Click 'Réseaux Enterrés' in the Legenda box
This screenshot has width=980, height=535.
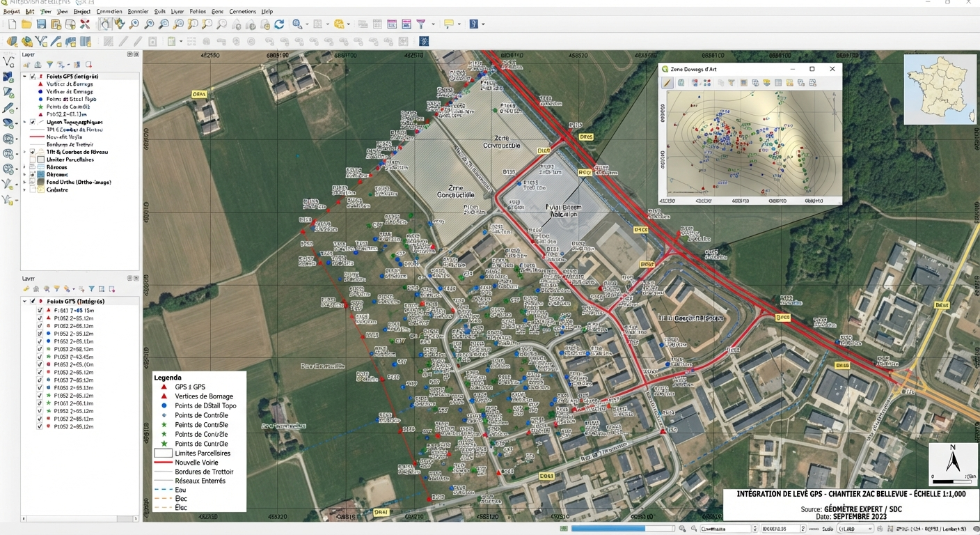[200, 481]
